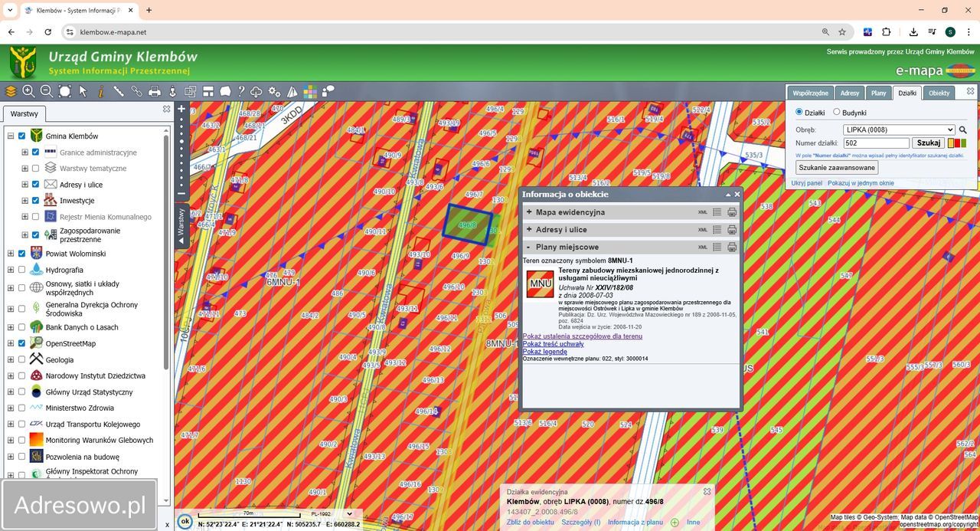This screenshot has width=980, height=531.
Task: Expand Zagospodarowanie przestrzenne tree node
Action: 24,235
